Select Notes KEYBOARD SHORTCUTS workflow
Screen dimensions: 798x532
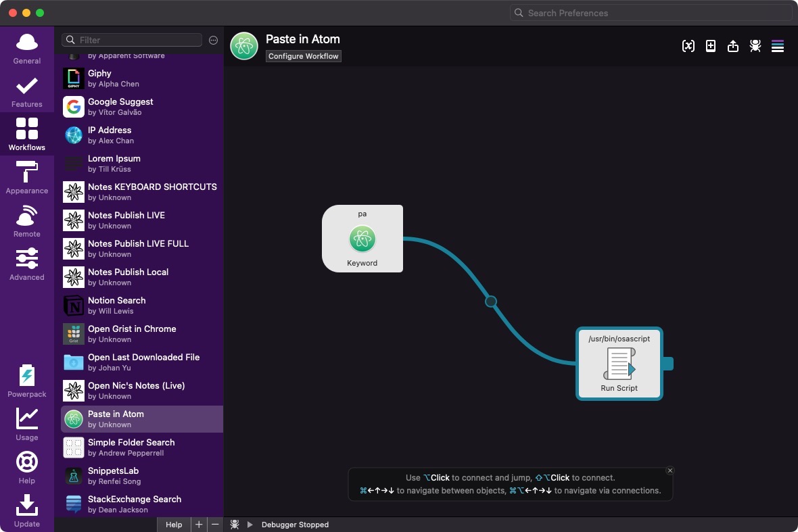(x=142, y=192)
